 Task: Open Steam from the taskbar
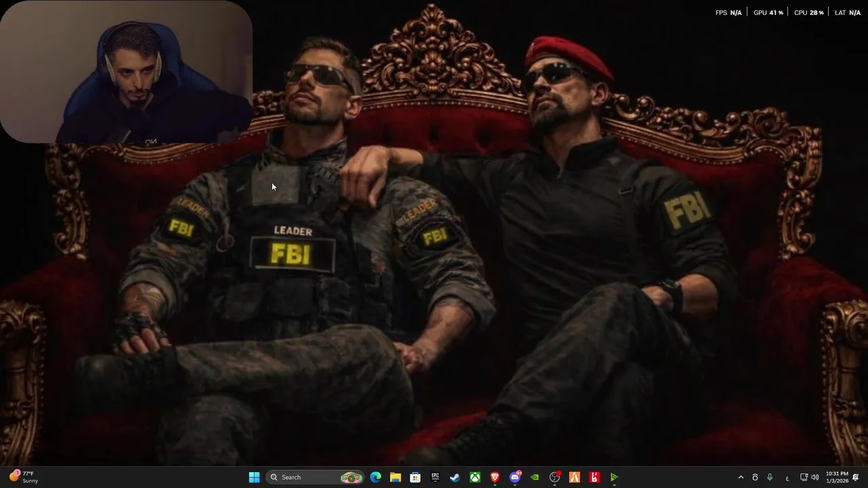(455, 477)
